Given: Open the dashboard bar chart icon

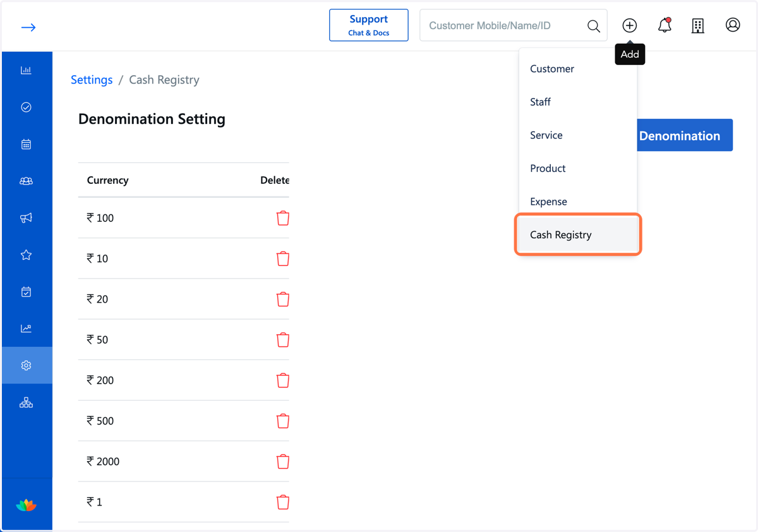Looking at the screenshot, I should coord(26,70).
